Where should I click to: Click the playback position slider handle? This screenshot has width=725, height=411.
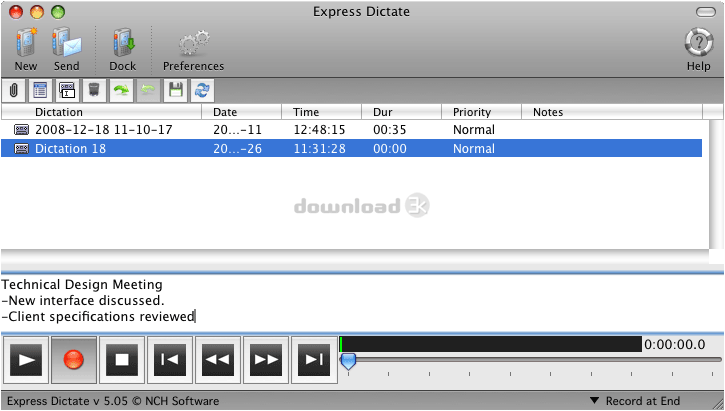(348, 362)
